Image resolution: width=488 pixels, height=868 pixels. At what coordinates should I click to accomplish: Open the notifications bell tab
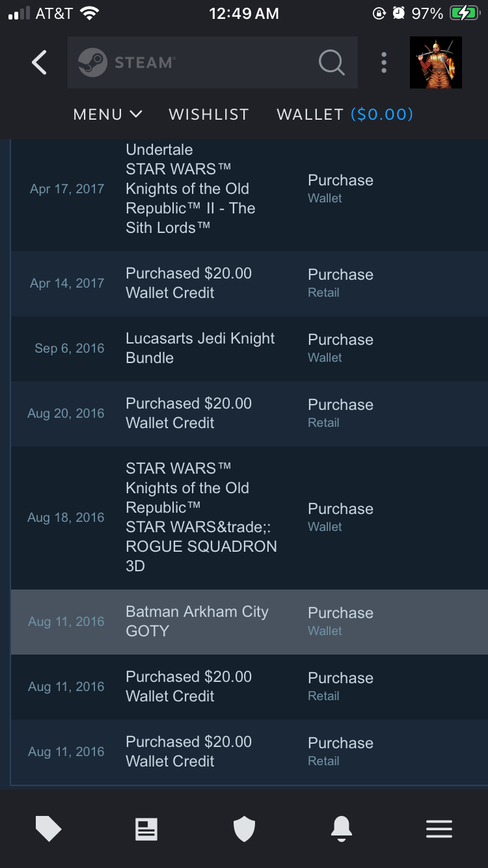tap(342, 829)
